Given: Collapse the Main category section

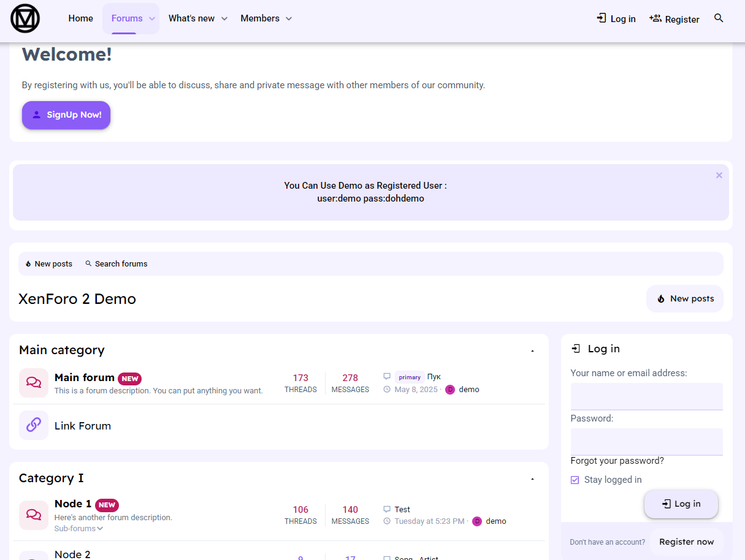Looking at the screenshot, I should pyautogui.click(x=532, y=350).
